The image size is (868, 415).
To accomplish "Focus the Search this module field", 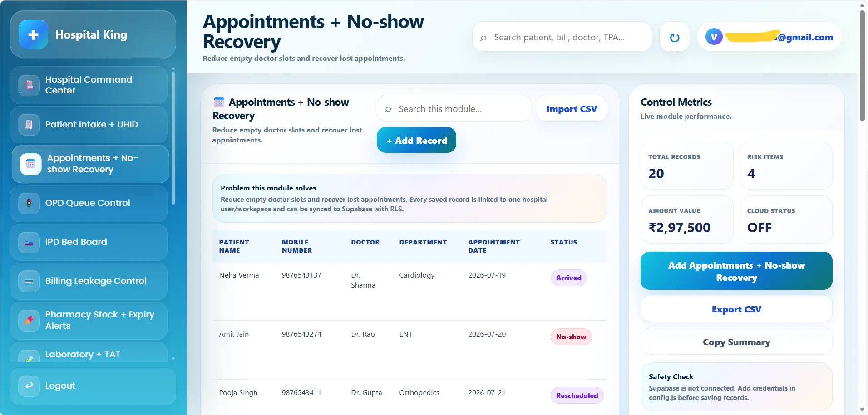I will (x=454, y=109).
